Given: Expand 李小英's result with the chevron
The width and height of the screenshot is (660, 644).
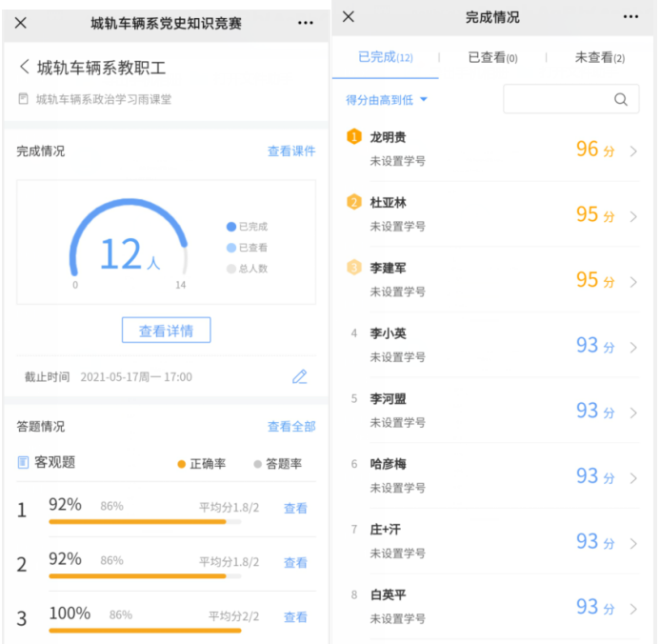Looking at the screenshot, I should (634, 347).
